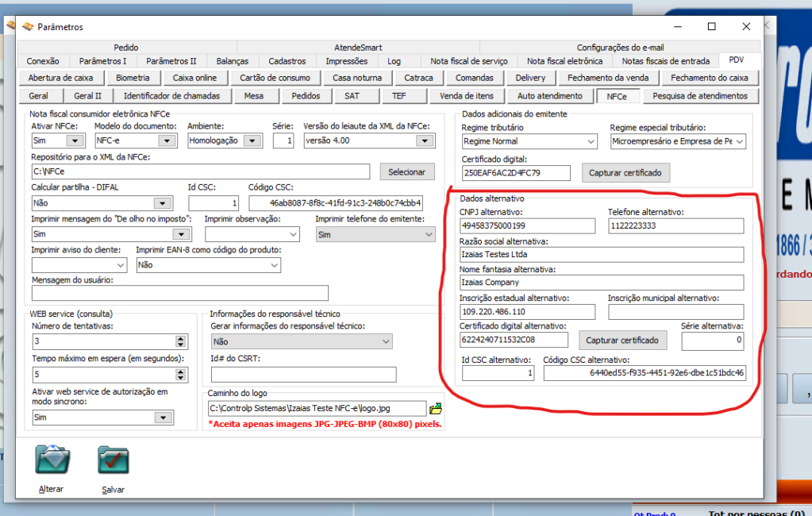812x516 pixels.
Task: Focus the Código CSC alternativo field
Action: (645, 373)
